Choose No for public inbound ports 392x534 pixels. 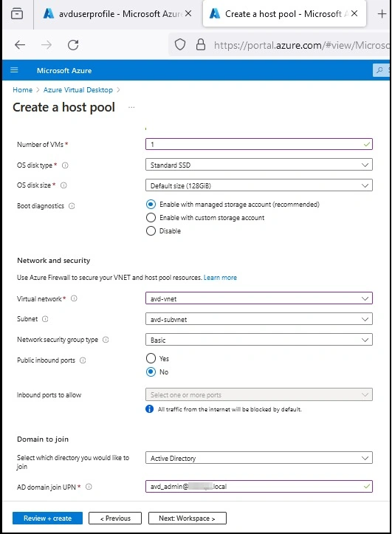[151, 372]
